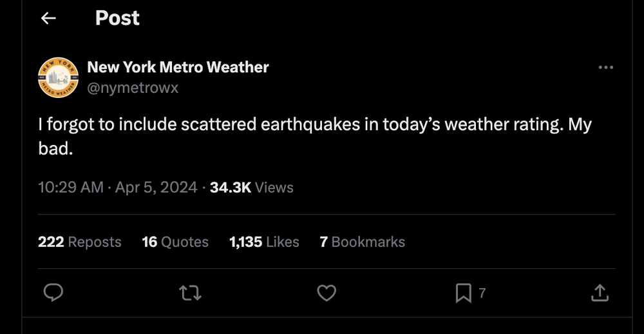
Task: Click the Post page heading
Action: click(117, 18)
